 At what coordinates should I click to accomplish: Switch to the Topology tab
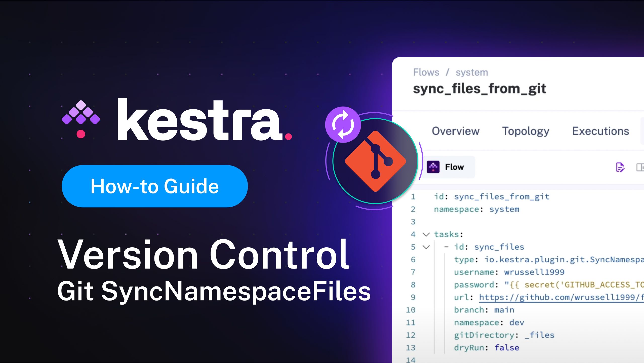point(526,131)
